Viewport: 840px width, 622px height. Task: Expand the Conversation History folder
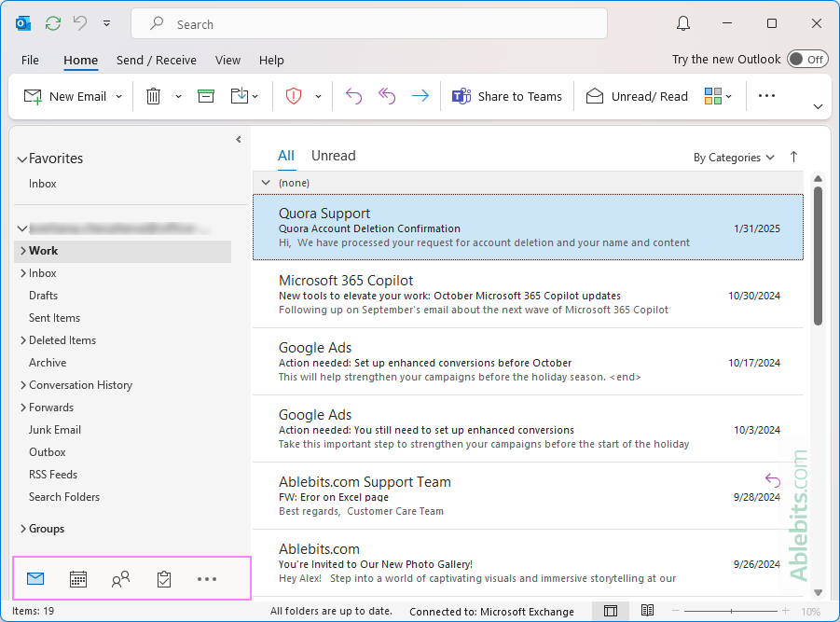pyautogui.click(x=23, y=385)
